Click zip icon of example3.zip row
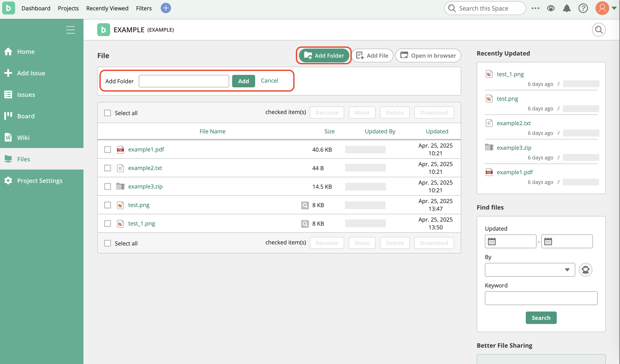This screenshot has height=364, width=620. tap(120, 186)
